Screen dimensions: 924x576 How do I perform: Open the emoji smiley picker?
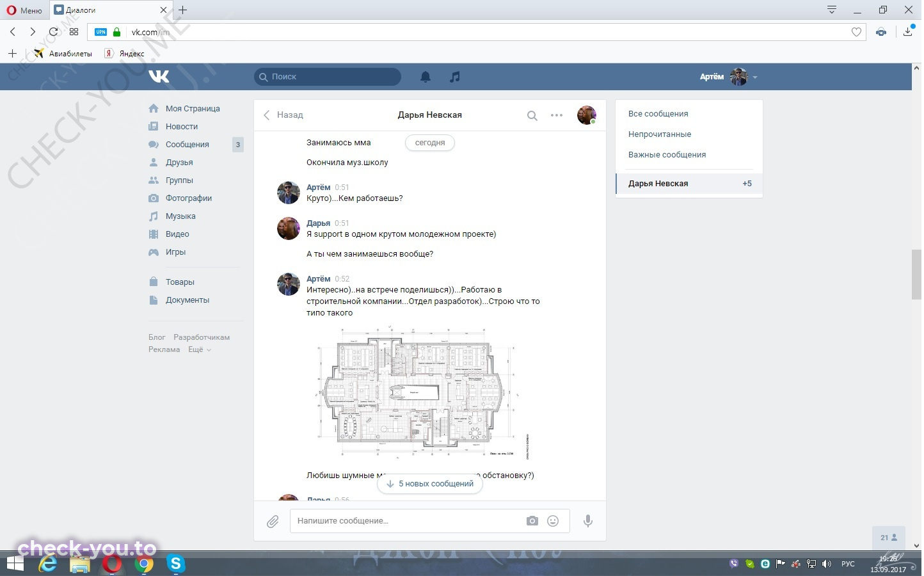click(x=553, y=521)
